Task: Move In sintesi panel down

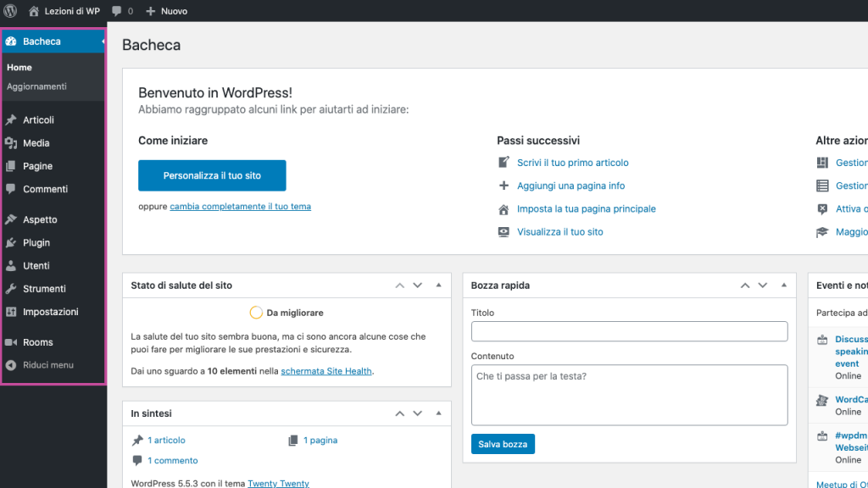Action: click(x=417, y=413)
